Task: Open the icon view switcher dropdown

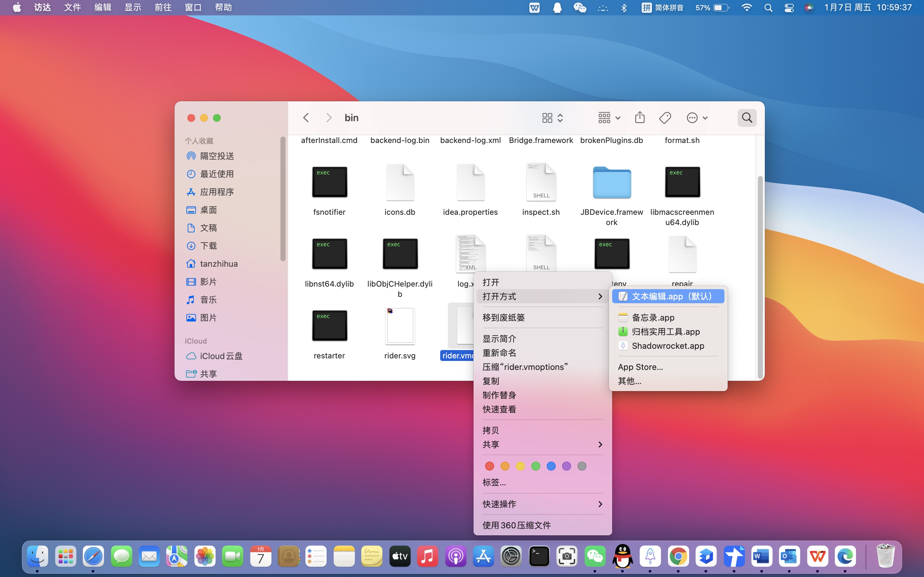Action: pyautogui.click(x=552, y=118)
